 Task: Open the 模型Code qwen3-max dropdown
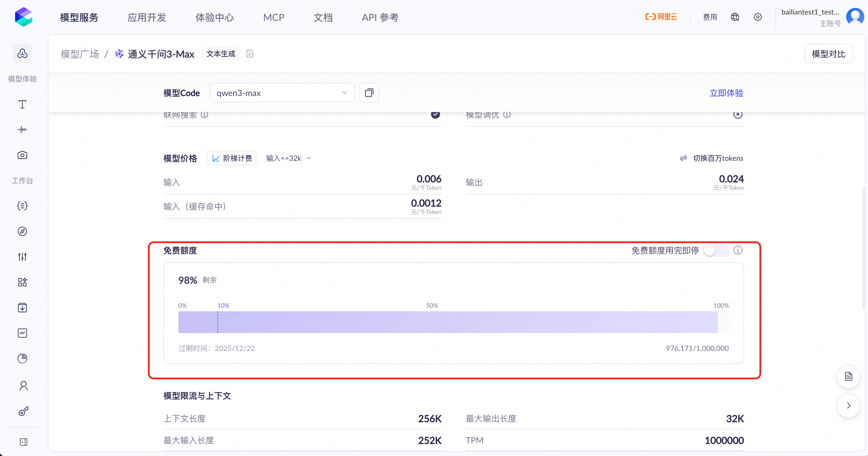(x=282, y=93)
